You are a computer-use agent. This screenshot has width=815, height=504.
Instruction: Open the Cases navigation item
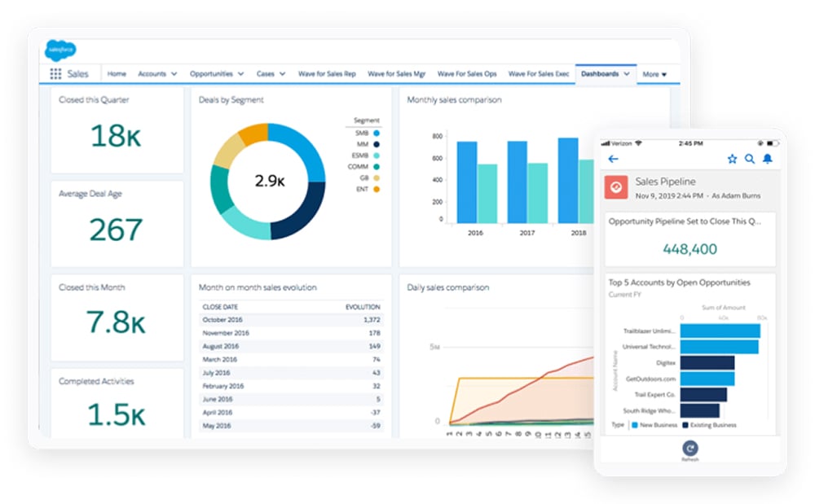[x=270, y=73]
